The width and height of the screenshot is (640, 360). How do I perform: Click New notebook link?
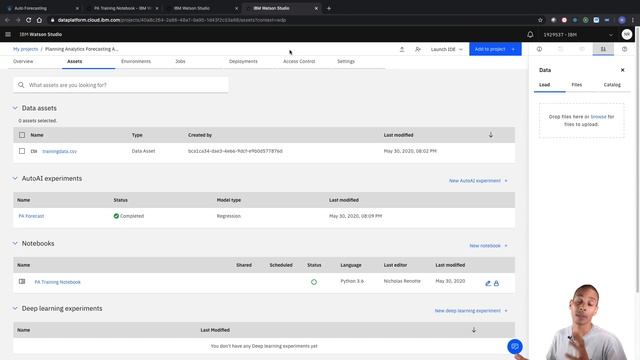click(488, 246)
